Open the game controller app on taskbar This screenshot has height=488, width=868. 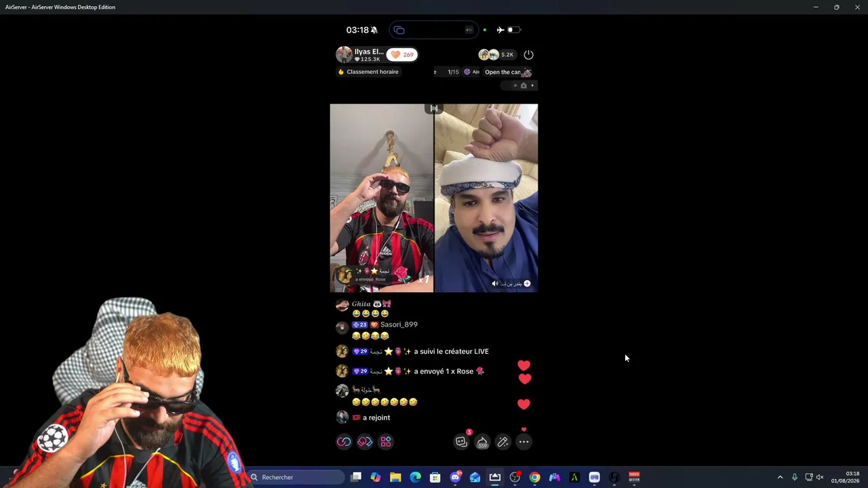coord(555,477)
